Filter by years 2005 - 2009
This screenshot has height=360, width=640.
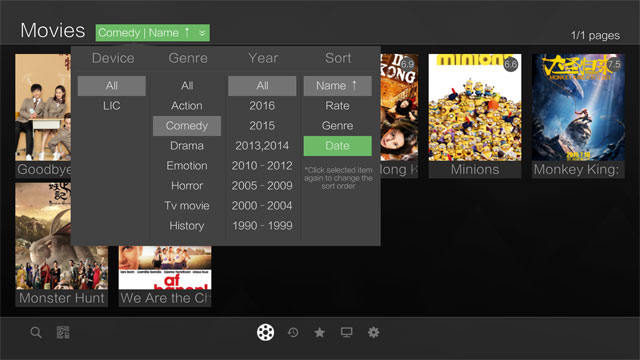pos(262,186)
